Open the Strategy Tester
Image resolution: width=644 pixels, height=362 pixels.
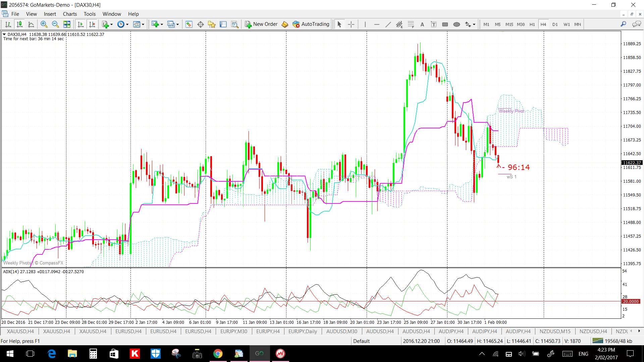tap(235, 24)
